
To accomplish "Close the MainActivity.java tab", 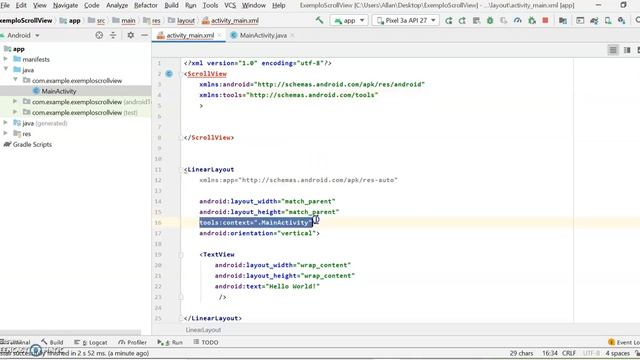I will tap(292, 36).
